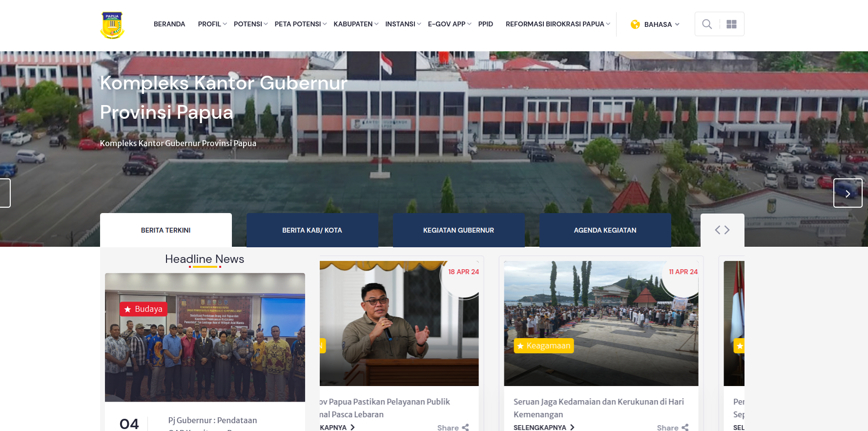
Task: Open SELENGKAPNYA link under Seruan Jaga Kedamaian
Action: 544,428
